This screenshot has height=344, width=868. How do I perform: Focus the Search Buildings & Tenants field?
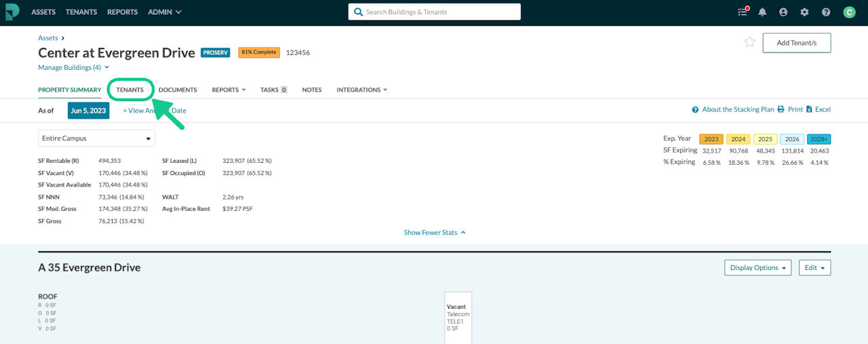(435, 12)
